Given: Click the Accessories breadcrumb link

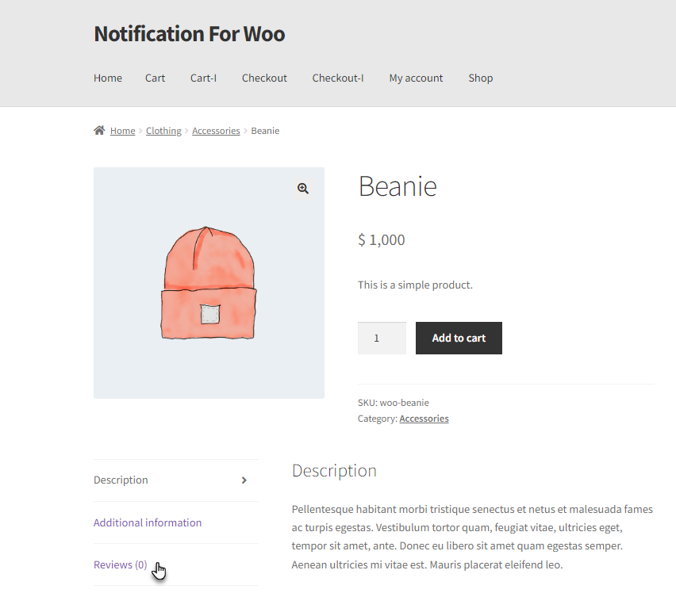Looking at the screenshot, I should point(216,131).
